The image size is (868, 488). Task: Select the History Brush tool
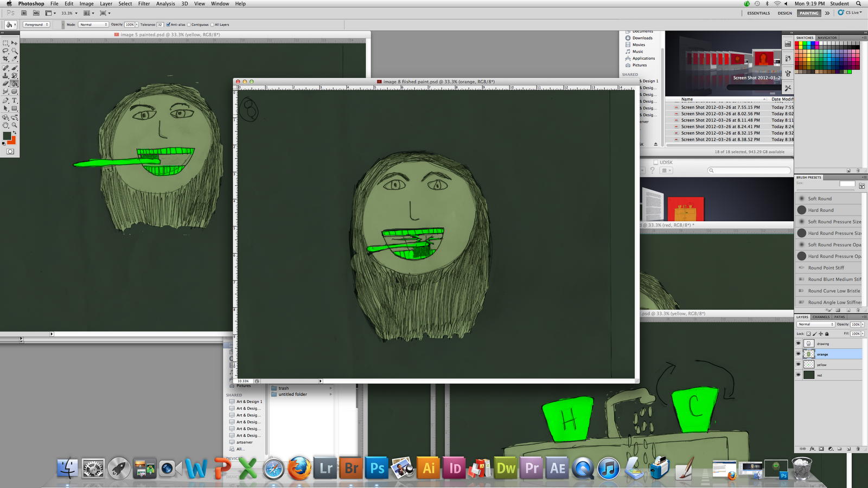pos(15,76)
